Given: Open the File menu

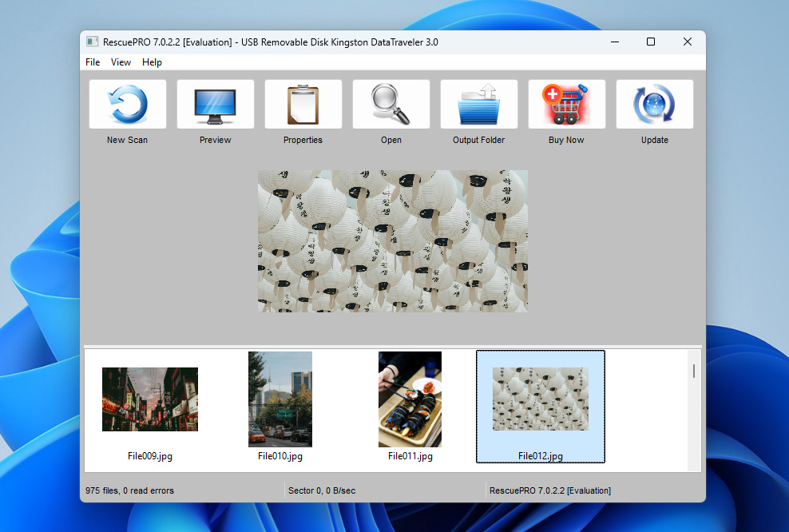Looking at the screenshot, I should (93, 62).
